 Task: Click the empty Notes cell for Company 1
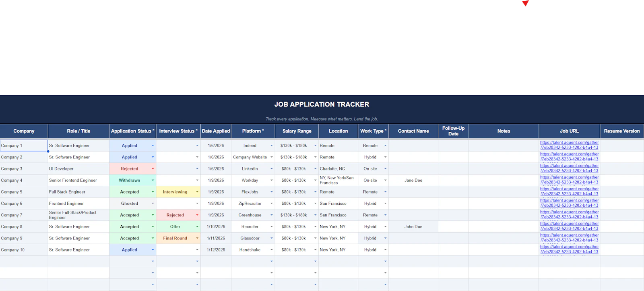tap(504, 145)
